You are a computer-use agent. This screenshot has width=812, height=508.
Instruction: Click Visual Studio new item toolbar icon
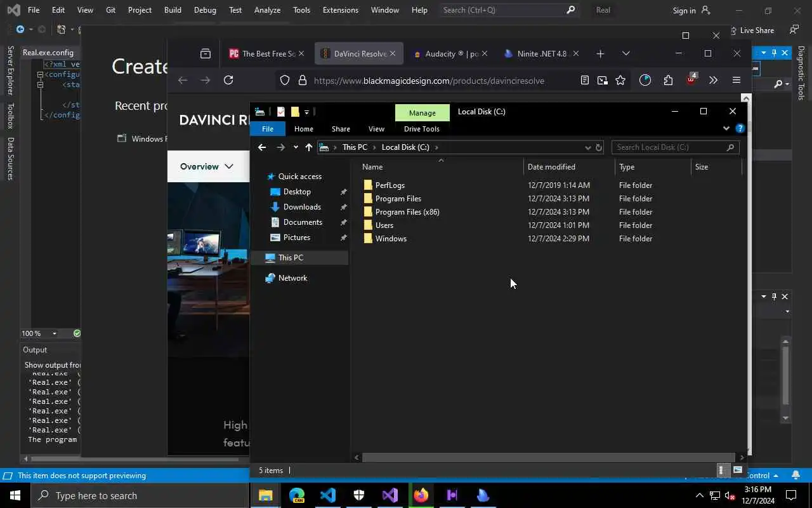pos(62,29)
